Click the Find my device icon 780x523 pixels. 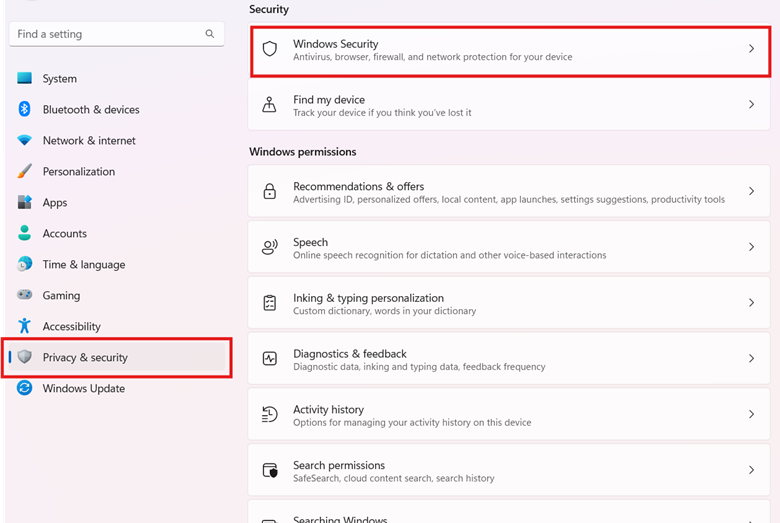click(x=270, y=105)
